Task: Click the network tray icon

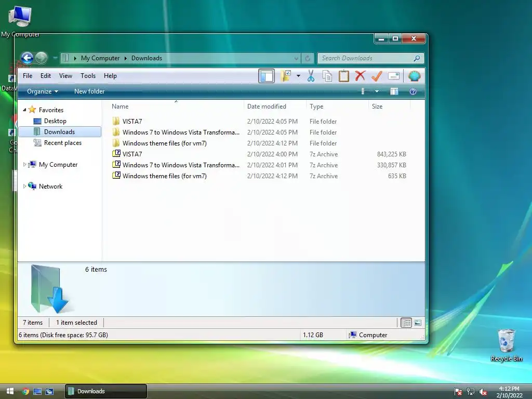Action: point(471,392)
